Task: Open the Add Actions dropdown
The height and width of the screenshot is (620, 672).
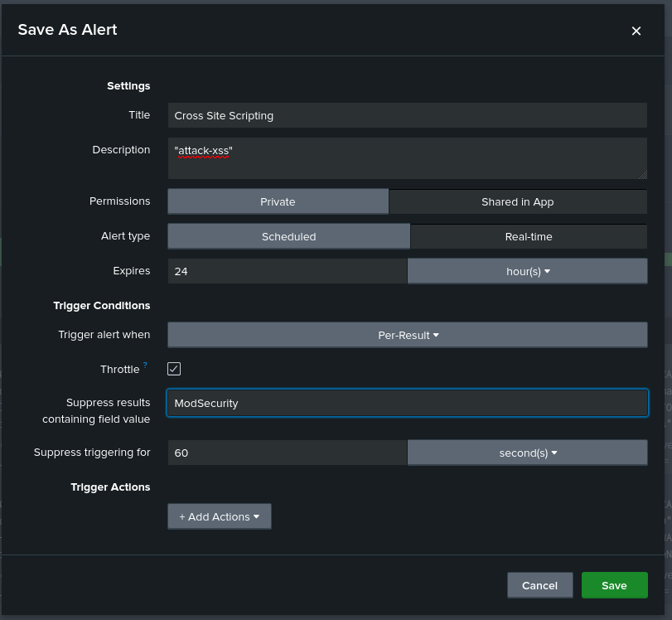Action: 220,516
